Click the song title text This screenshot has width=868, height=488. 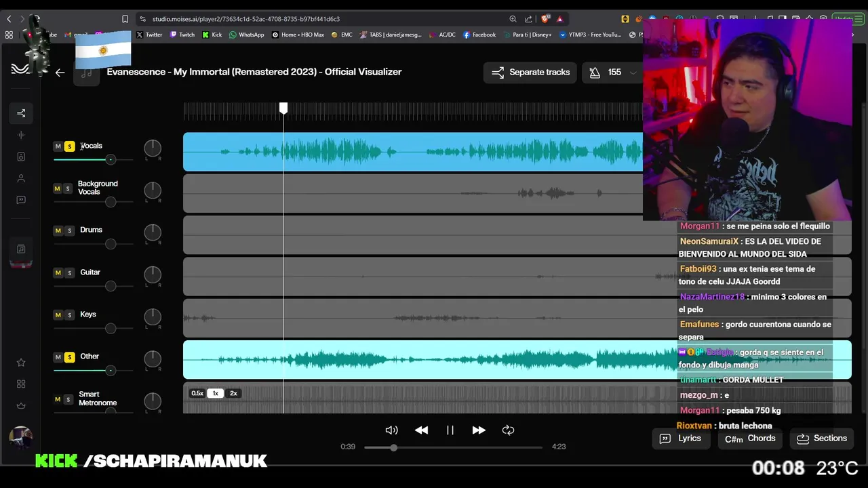point(254,72)
